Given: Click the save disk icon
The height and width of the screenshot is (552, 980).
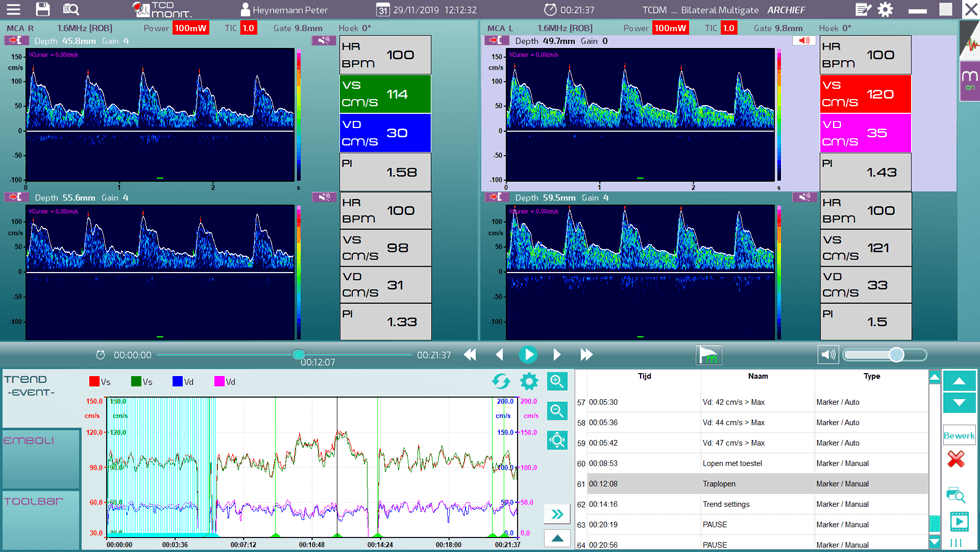Looking at the screenshot, I should [x=43, y=10].
